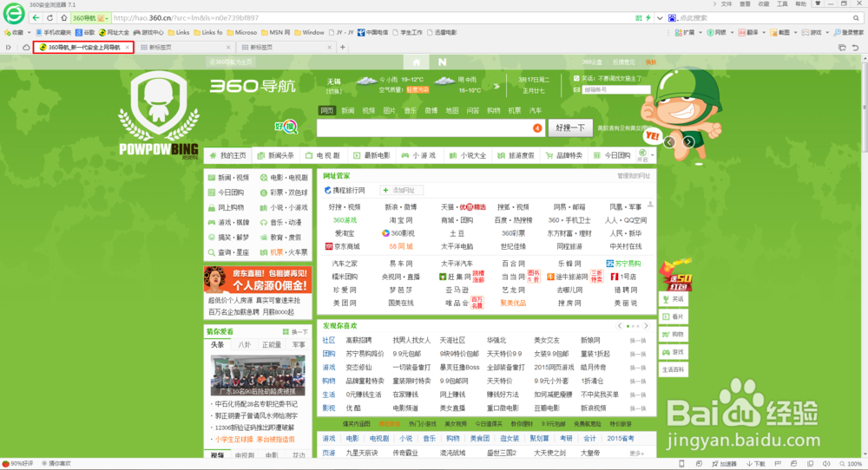
Task: Go to browser home page icon
Action: 63,17
